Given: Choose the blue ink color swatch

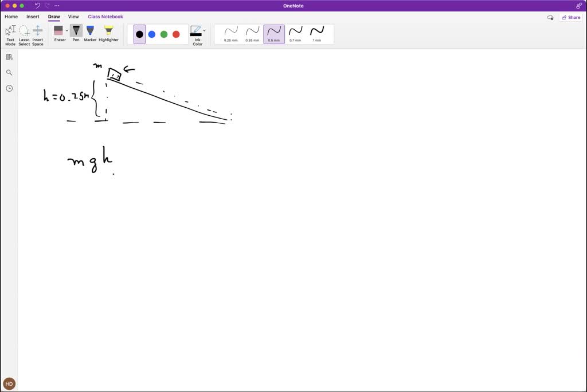Looking at the screenshot, I should click(152, 34).
